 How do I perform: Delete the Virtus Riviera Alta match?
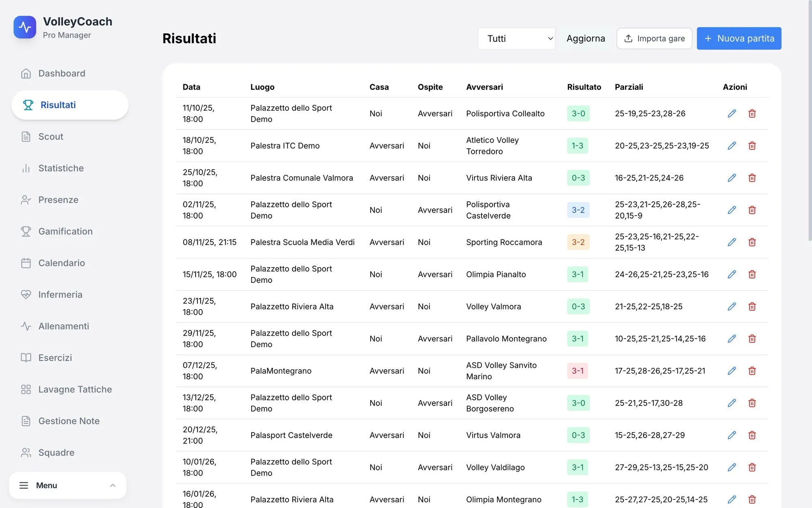752,178
